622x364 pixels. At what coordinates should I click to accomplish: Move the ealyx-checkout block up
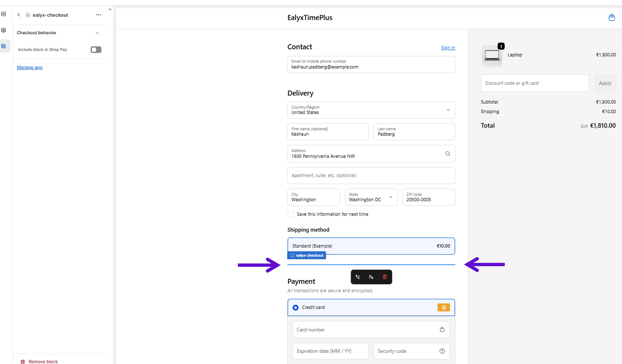coord(358,277)
